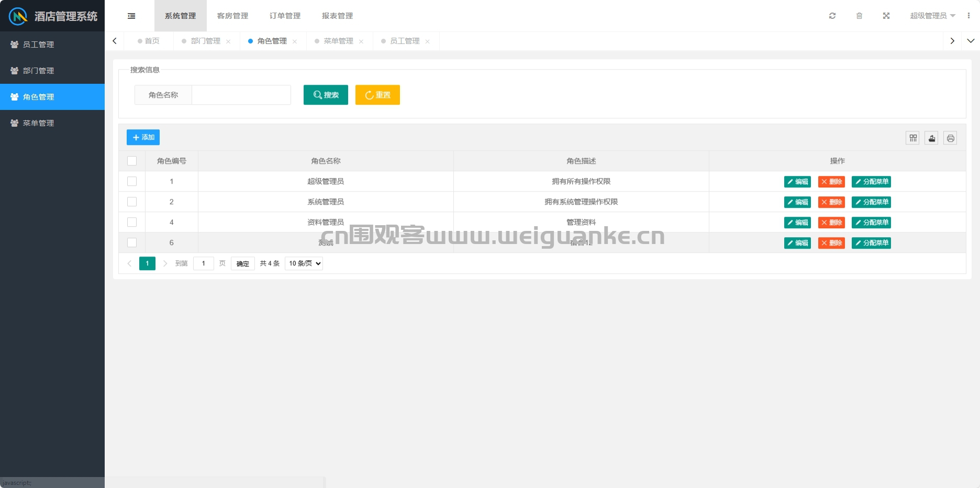Screen dimensions: 980x488
Task: Click the 角色名称 column header
Action: (326, 161)
